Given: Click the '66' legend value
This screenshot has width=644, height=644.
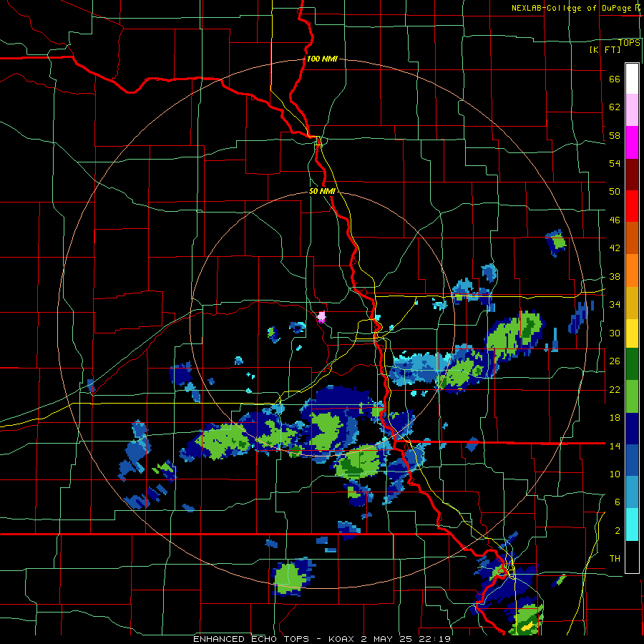Looking at the screenshot, I should [x=615, y=79].
